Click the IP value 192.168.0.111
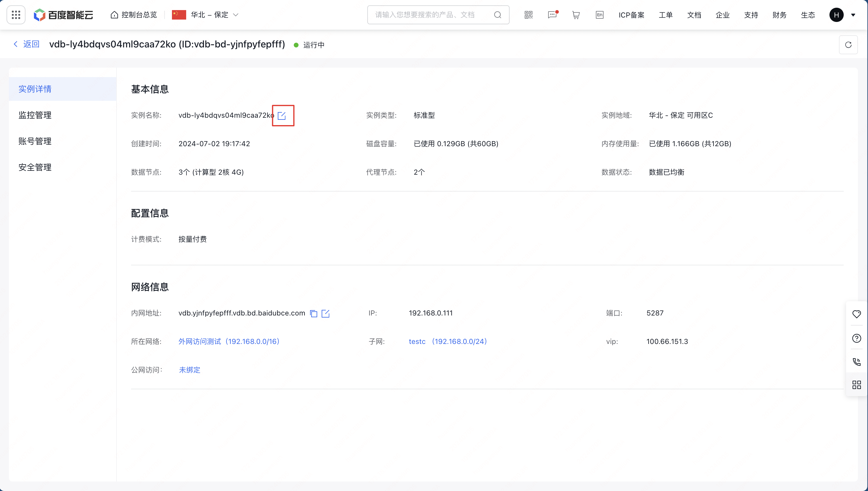The height and width of the screenshot is (491, 868). point(430,313)
